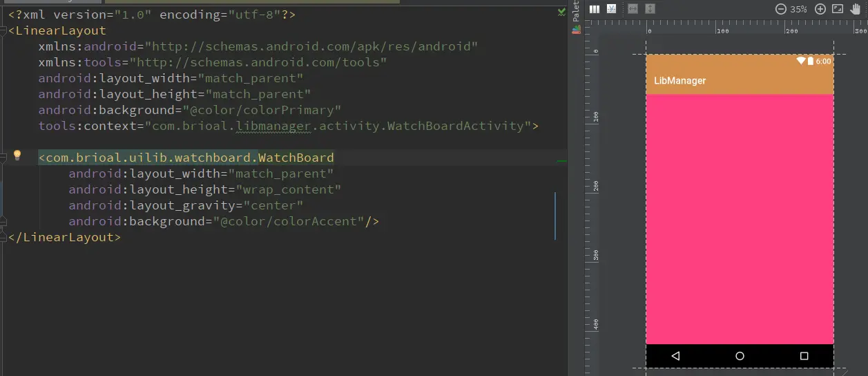Click the Resource Manager color icon below Palette
Viewport: 868px width, 376px height.
[x=575, y=30]
